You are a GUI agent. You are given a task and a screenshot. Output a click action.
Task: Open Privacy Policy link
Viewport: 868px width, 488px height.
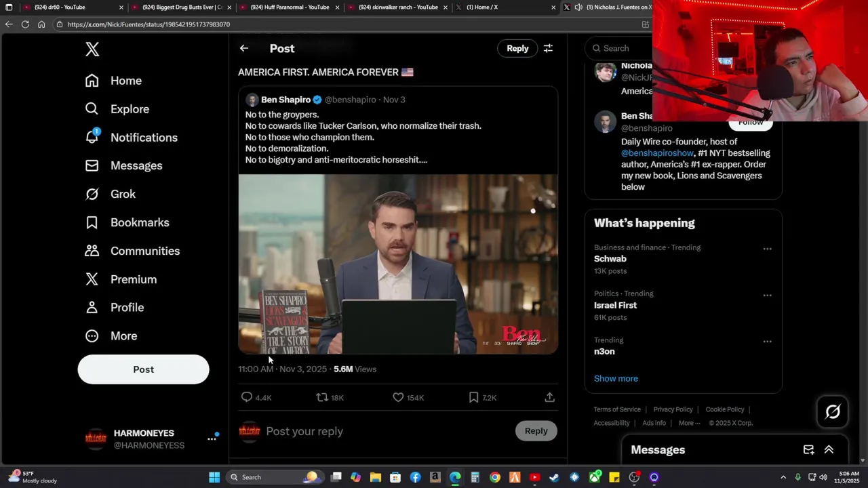coord(673,409)
